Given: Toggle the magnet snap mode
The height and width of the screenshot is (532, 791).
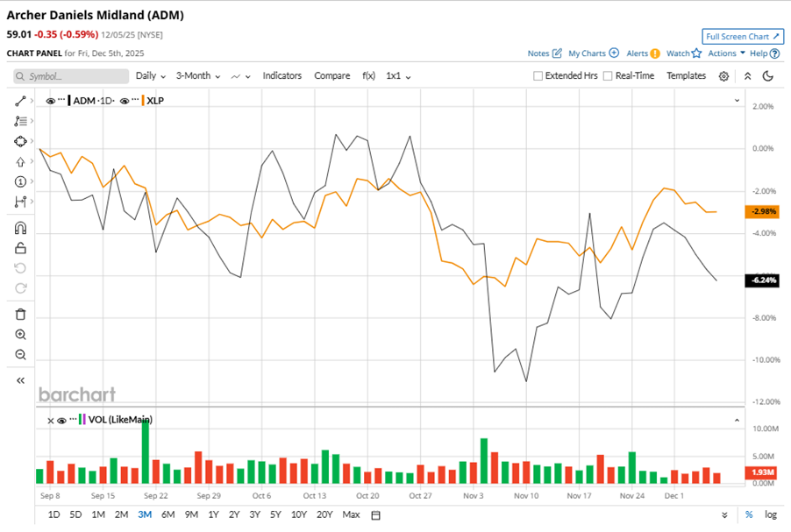Looking at the screenshot, I should click(x=20, y=229).
